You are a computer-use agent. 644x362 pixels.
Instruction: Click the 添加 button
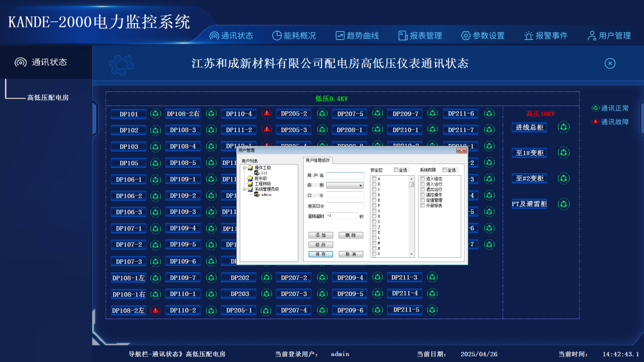point(321,235)
